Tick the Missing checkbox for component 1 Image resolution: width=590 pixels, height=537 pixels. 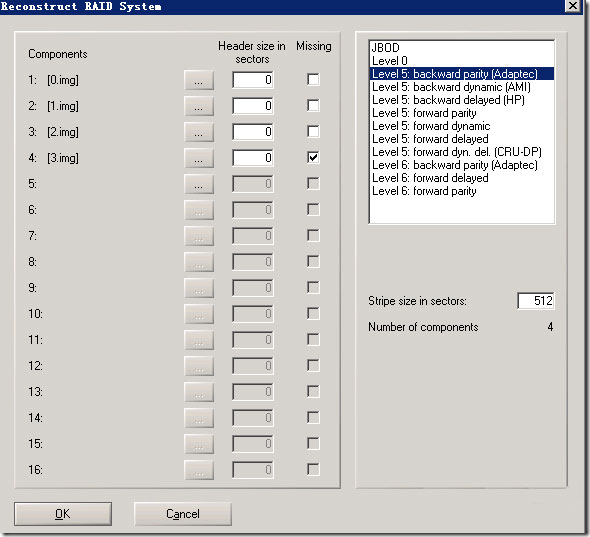click(313, 79)
